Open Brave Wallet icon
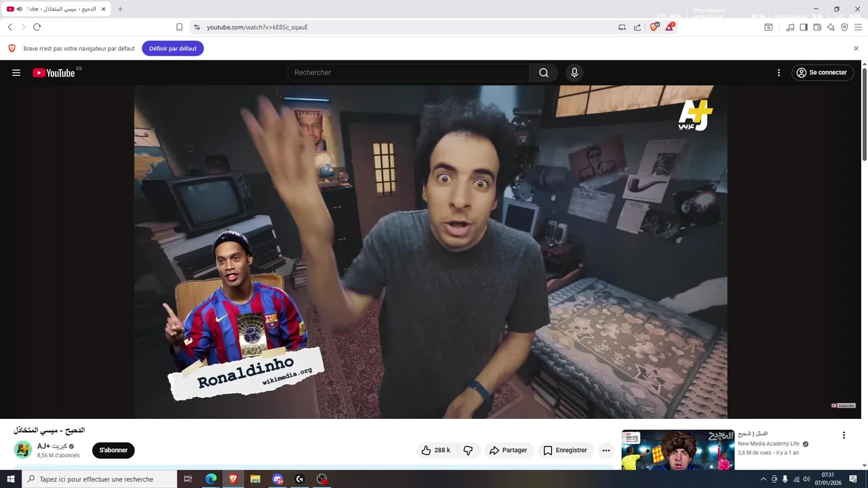Viewport: 868px width, 488px height. coord(817,27)
